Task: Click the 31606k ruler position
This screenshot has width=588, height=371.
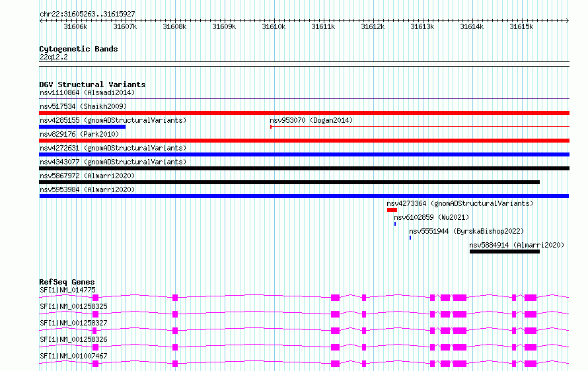Action: [75, 26]
